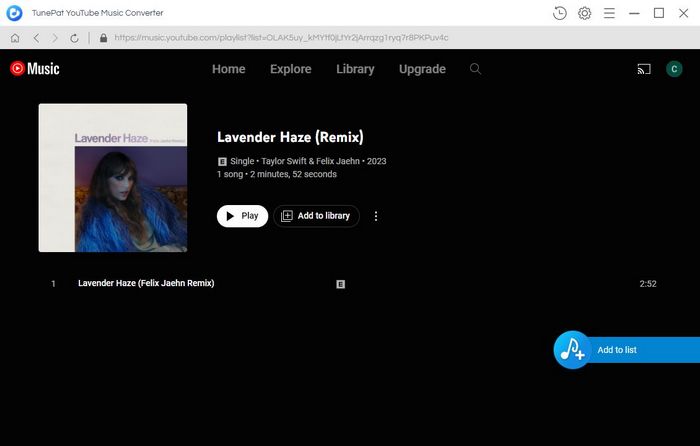Screen dimensions: 700x446
Task: Open the account avatar labeled C
Action: coord(674,69)
